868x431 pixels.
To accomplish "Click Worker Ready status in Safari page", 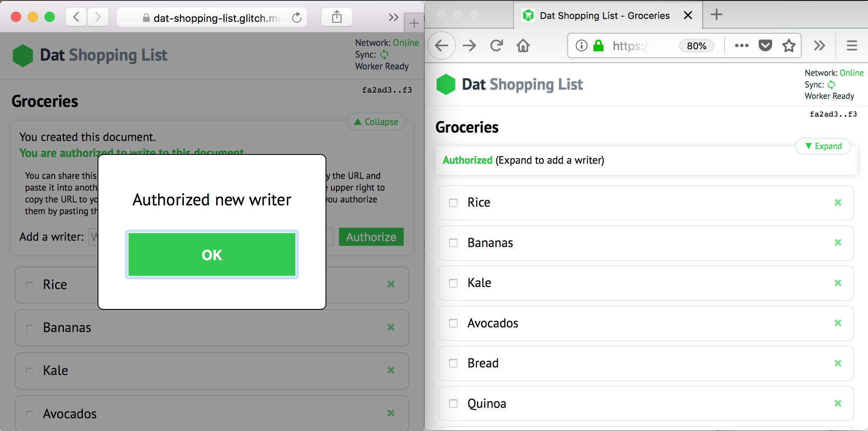I will [382, 67].
